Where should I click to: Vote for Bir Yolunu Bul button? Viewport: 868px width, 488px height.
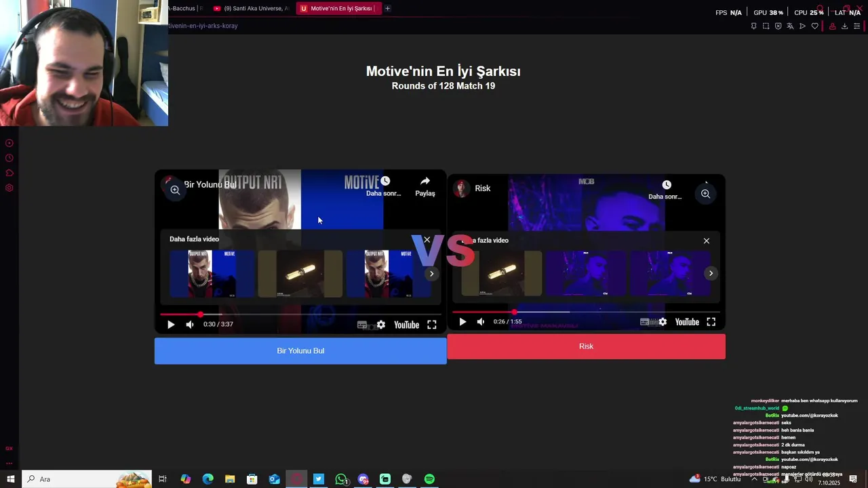(x=300, y=350)
